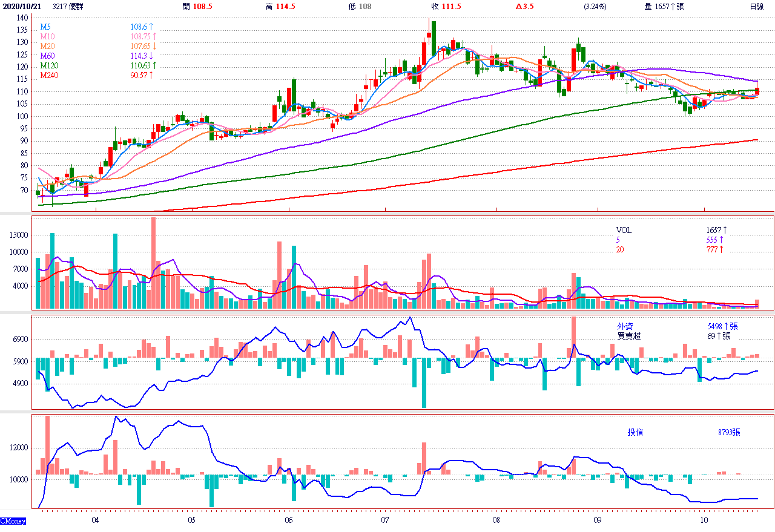Select the M120 moving average label
Viewport: 775px width, 532px height.
tap(49, 65)
